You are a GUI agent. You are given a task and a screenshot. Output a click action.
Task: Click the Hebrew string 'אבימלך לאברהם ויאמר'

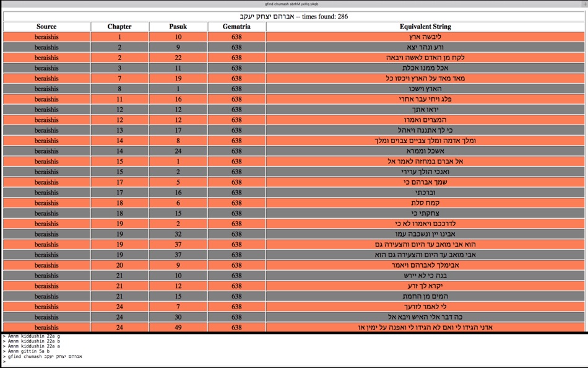(x=425, y=266)
